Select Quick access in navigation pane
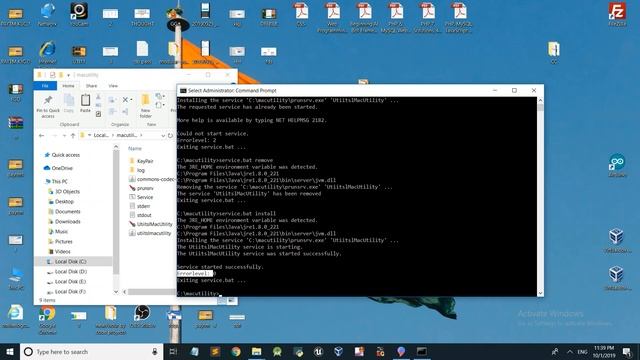Image resolution: width=640 pixels, height=360 pixels. [x=66, y=155]
